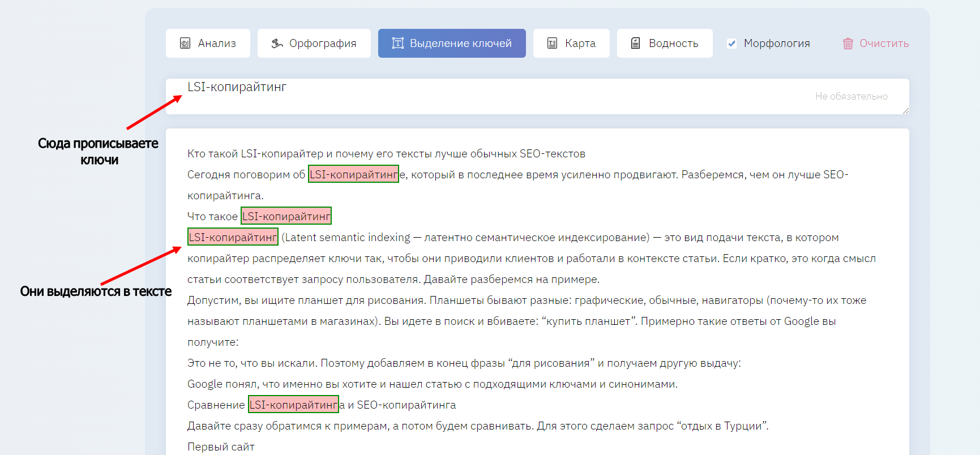This screenshot has height=455, width=980.
Task: Click highlighted key after 'Сравнение'
Action: (x=293, y=405)
